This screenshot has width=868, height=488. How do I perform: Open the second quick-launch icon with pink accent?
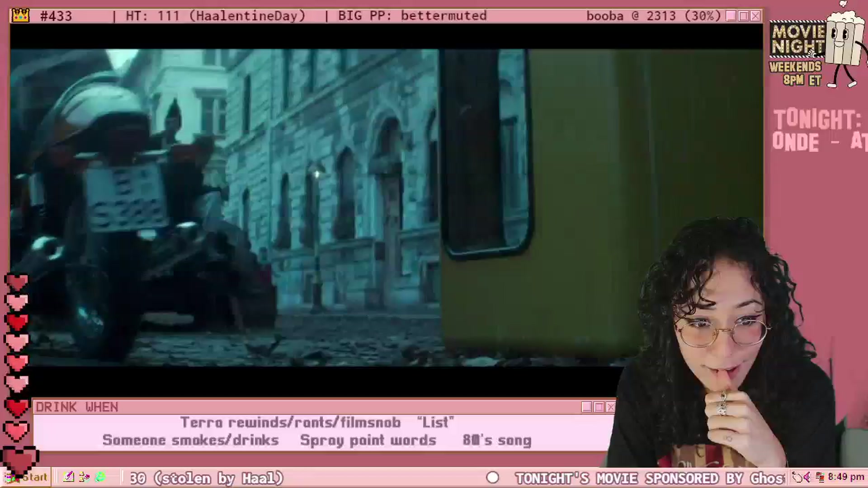click(x=84, y=477)
